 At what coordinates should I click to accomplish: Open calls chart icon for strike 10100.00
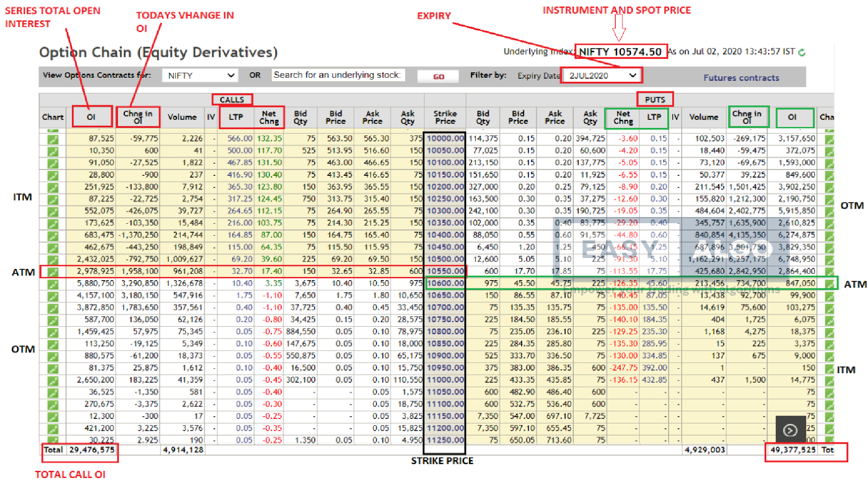53,164
